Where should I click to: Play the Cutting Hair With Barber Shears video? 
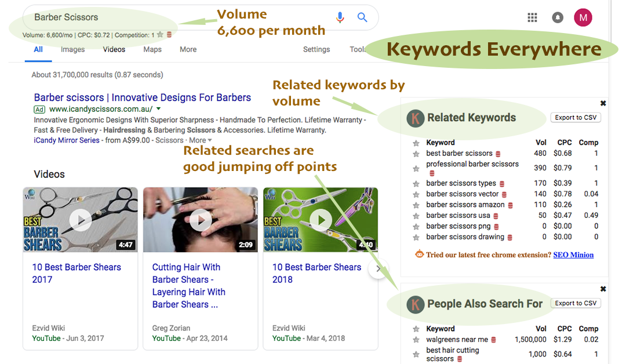click(x=201, y=219)
